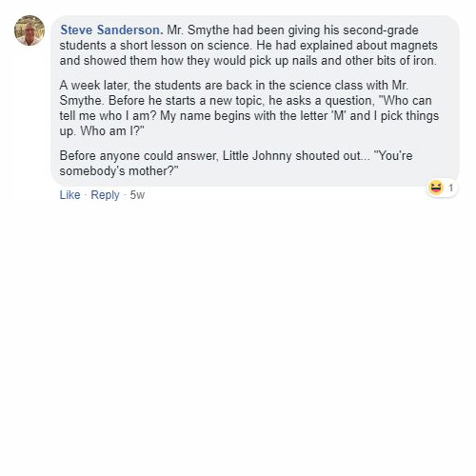The height and width of the screenshot is (476, 476).
Task: Open Steve Sanderson's profile picture
Action: [30, 30]
